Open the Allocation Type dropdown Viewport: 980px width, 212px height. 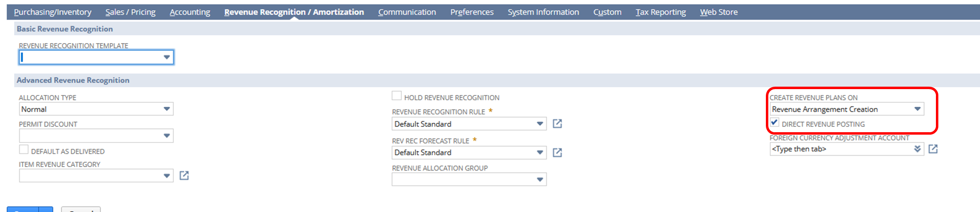point(167,109)
